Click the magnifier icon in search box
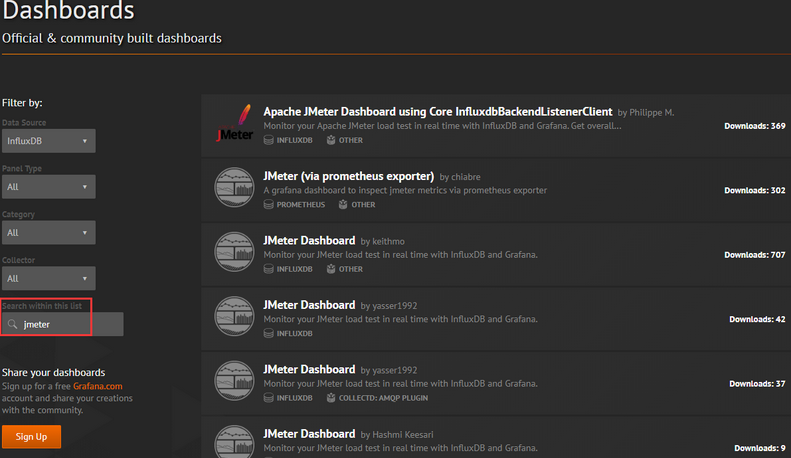Screen dimensions: 791x458 pyautogui.click(x=13, y=324)
